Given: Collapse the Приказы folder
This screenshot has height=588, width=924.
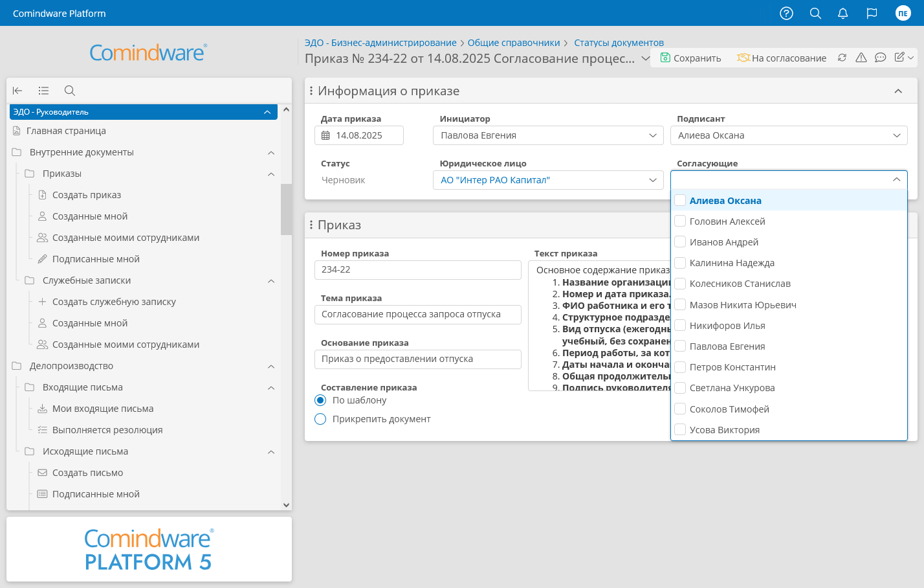Looking at the screenshot, I should (271, 174).
